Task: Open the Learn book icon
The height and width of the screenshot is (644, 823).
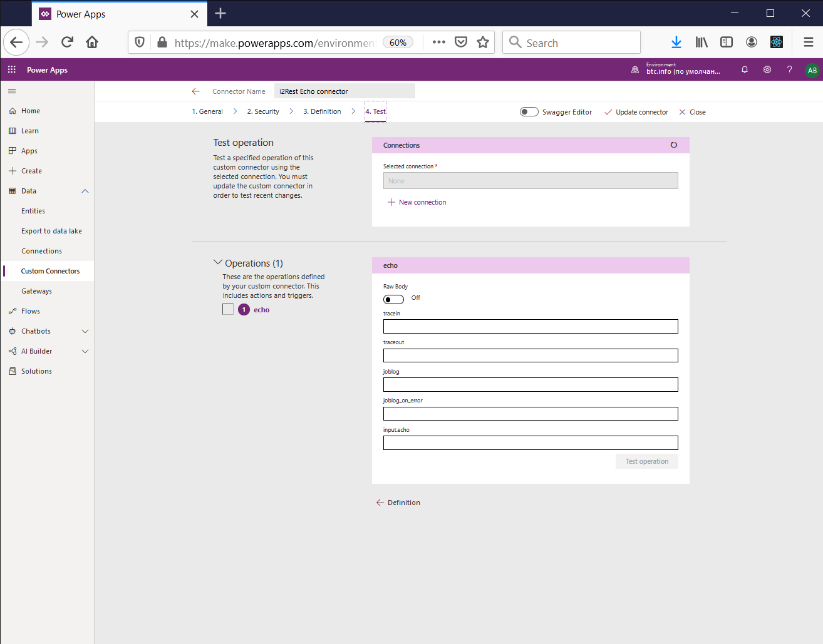Action: point(13,131)
